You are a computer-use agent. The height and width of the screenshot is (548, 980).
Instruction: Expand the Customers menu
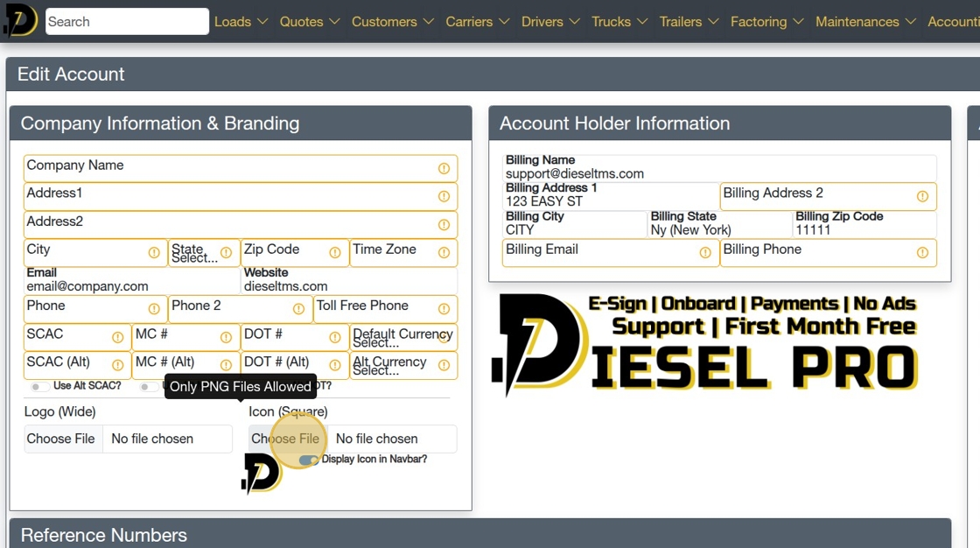coord(393,21)
